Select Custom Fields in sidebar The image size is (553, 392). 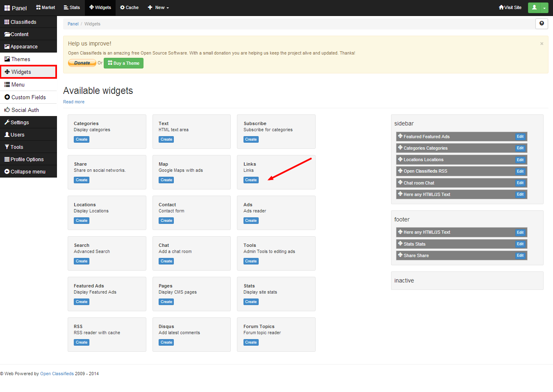tap(28, 97)
